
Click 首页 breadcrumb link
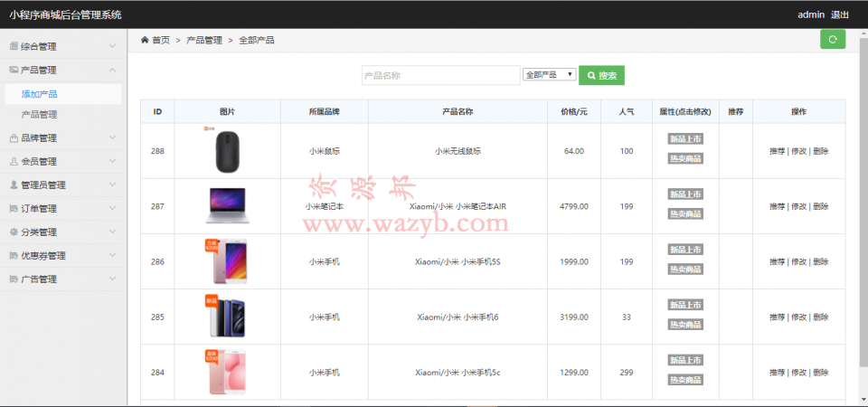[x=161, y=40]
